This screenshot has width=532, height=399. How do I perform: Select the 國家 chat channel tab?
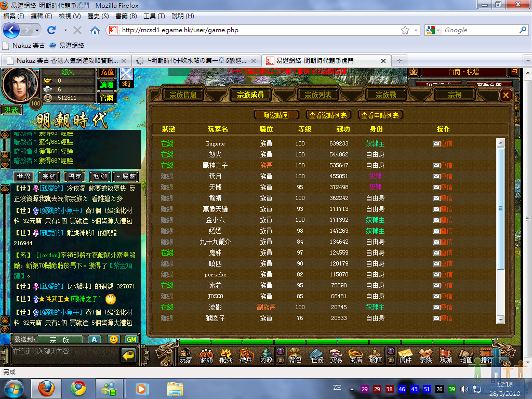pyautogui.click(x=75, y=177)
